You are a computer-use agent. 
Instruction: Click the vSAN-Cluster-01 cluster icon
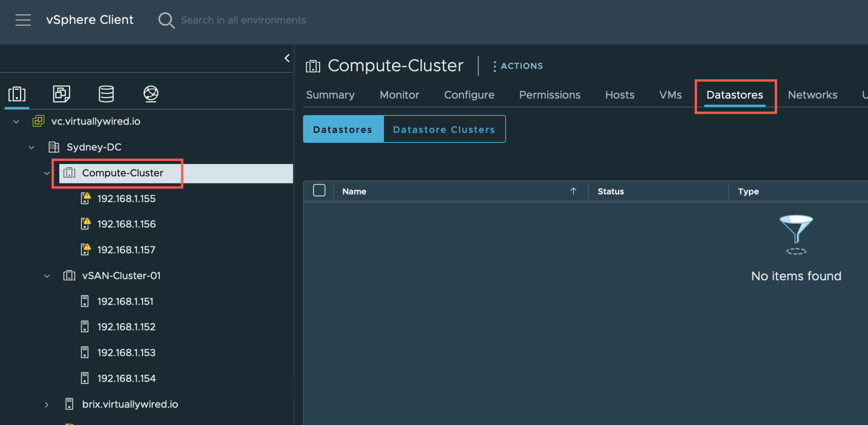(69, 275)
